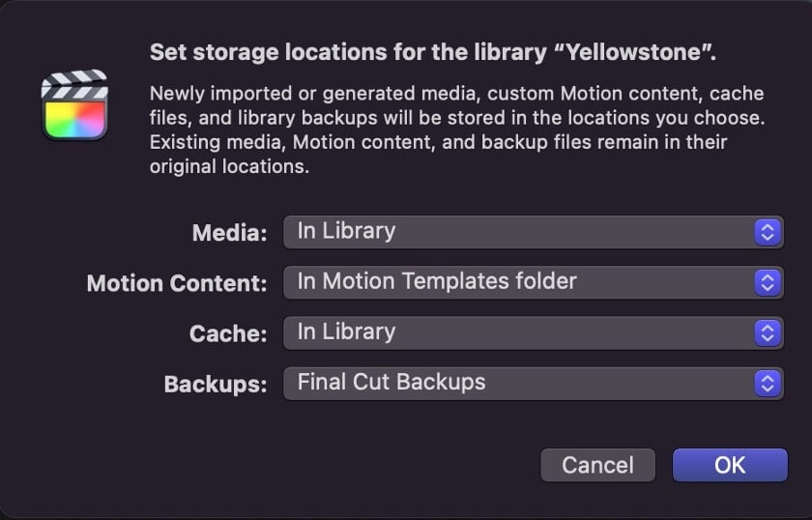Click the descriptive paragraph about newly imported media
Screen dimensions: 812x520
(x=457, y=130)
